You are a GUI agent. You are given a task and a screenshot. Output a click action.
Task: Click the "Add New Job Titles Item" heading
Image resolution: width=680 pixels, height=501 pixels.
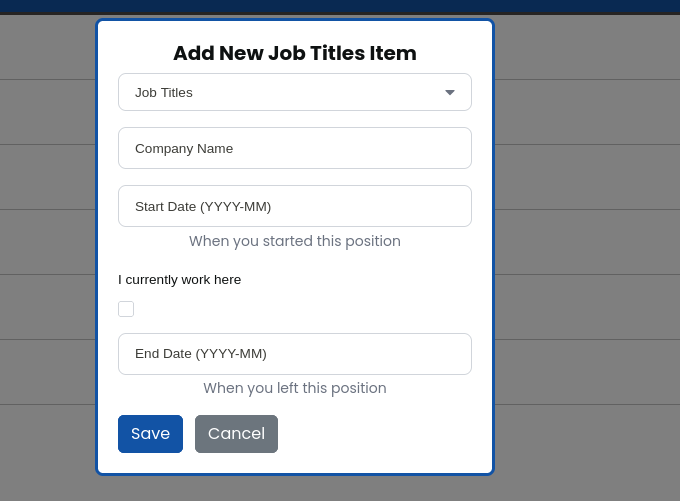[x=294, y=53]
